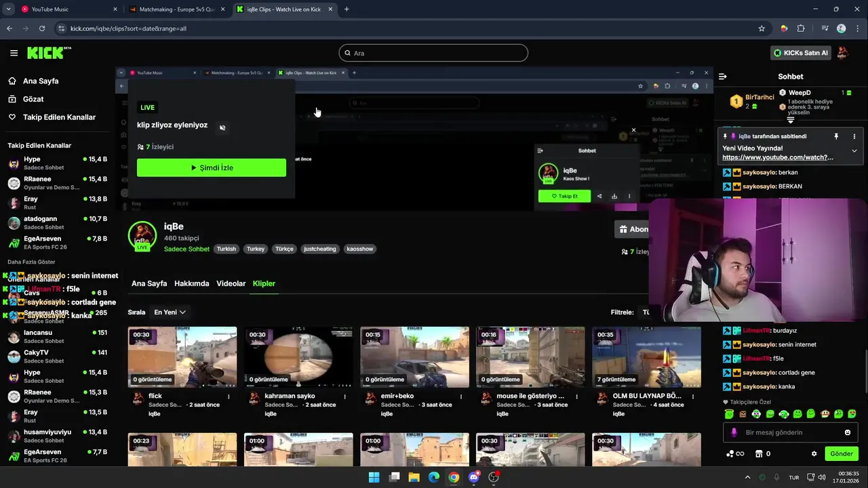Open emir+beko clip thumbnail
This screenshot has height=488, width=868.
point(414,357)
